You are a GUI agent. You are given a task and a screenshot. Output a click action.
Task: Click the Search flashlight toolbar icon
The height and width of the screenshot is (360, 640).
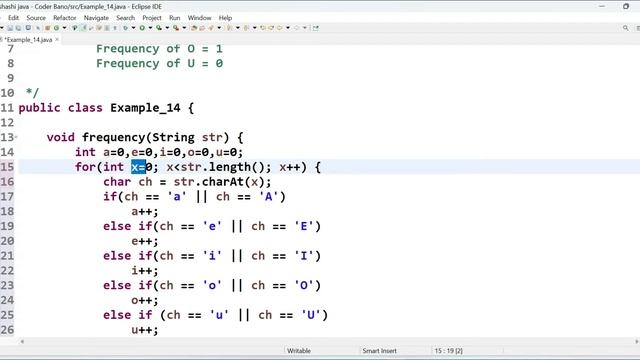click(211, 28)
